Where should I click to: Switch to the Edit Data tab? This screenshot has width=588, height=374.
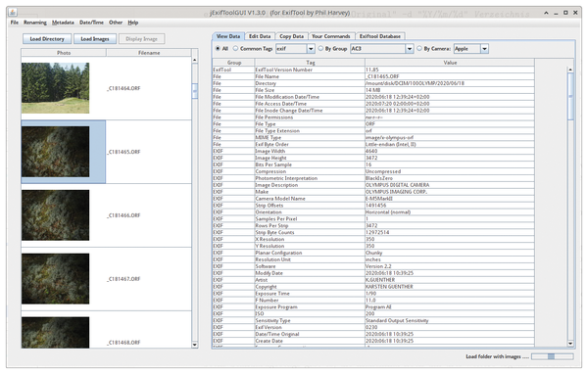(x=260, y=36)
